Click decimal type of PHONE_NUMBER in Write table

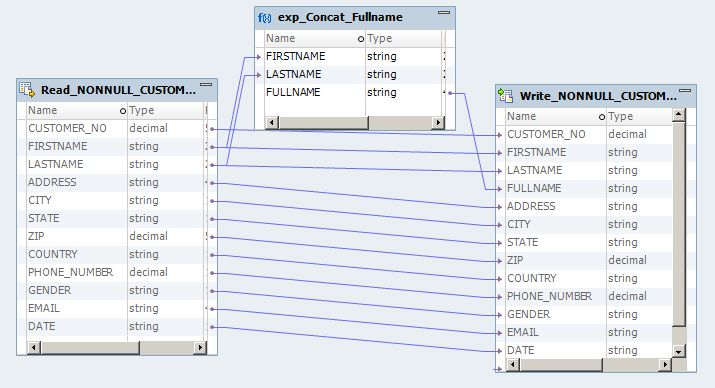pos(627,296)
